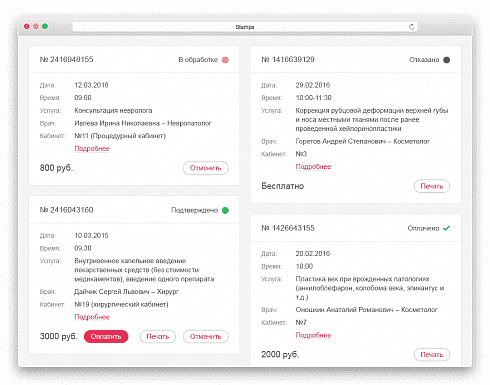490x385 pixels.
Task: Click the room №19 (хирургический кабинет)
Action: 121,304
